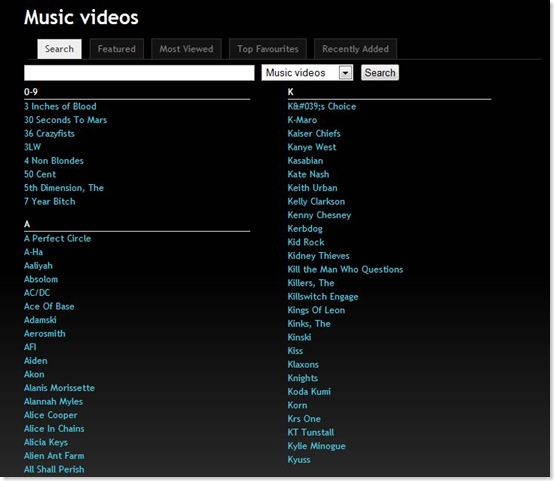Viewport: 554px width, 481px height.
Task: Open 4 Non Blondes link
Action: click(54, 161)
